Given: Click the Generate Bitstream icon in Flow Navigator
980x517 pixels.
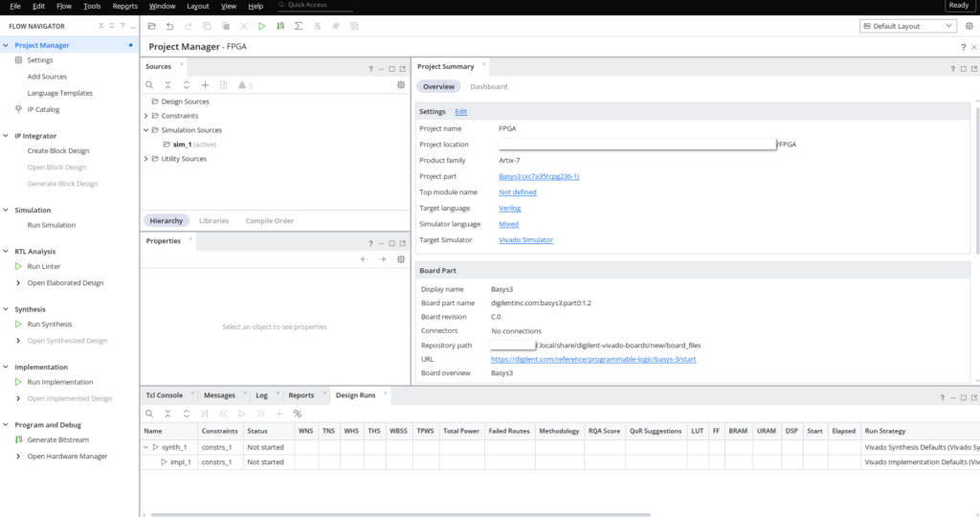Looking at the screenshot, I should [18, 439].
